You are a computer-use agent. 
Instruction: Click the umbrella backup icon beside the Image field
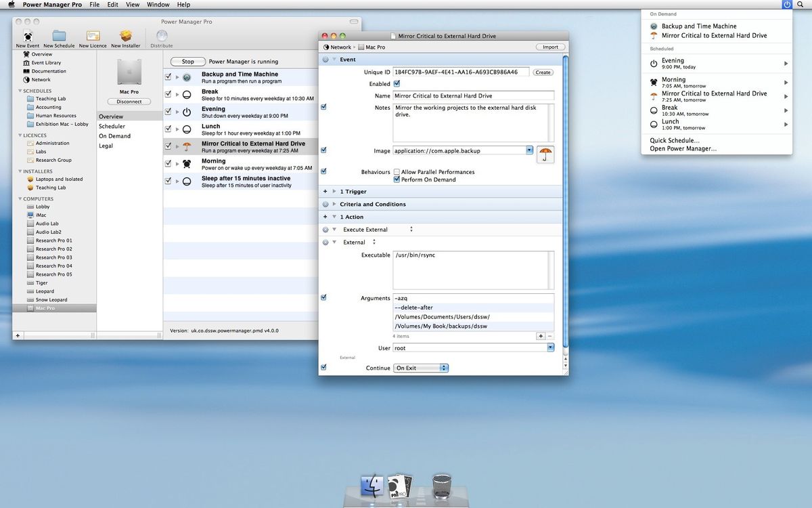tap(544, 154)
